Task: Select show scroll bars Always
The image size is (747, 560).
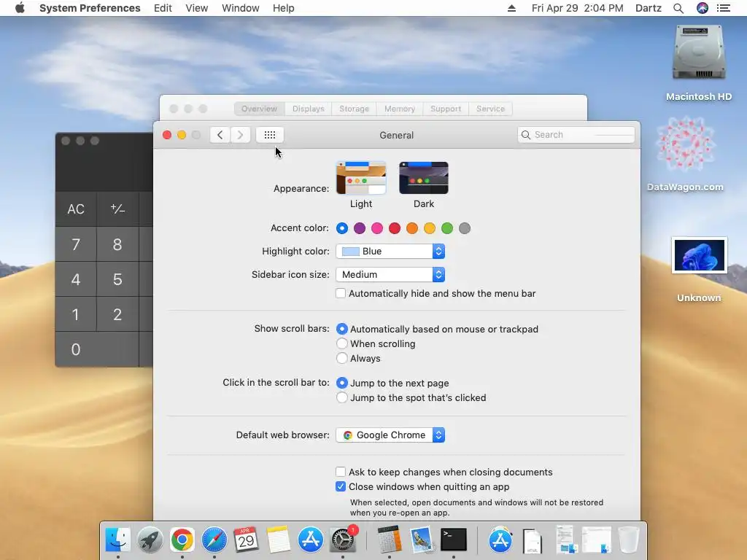Action: point(341,358)
